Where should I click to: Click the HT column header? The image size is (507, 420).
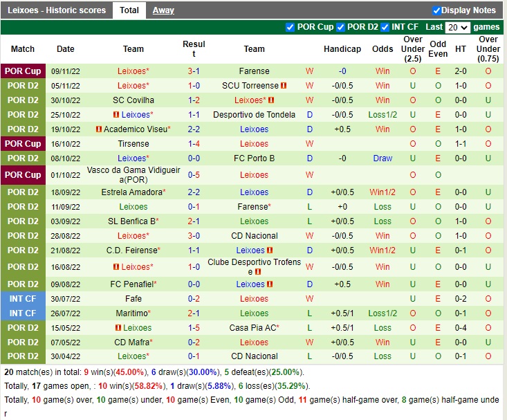click(x=461, y=49)
